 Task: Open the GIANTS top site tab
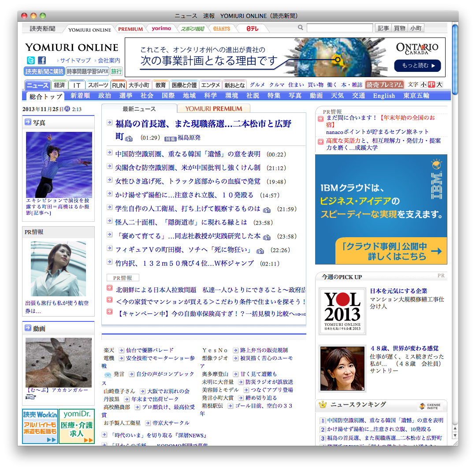(x=222, y=29)
